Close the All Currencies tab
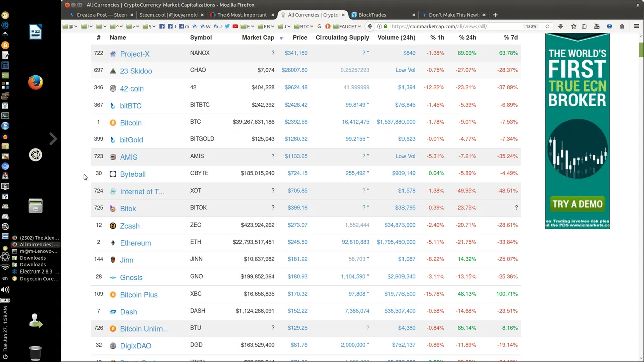644x362 pixels. (x=343, y=15)
